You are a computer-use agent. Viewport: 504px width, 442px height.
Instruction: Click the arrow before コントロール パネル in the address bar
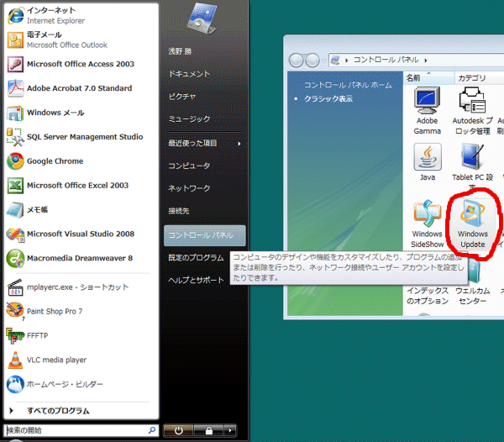point(346,61)
